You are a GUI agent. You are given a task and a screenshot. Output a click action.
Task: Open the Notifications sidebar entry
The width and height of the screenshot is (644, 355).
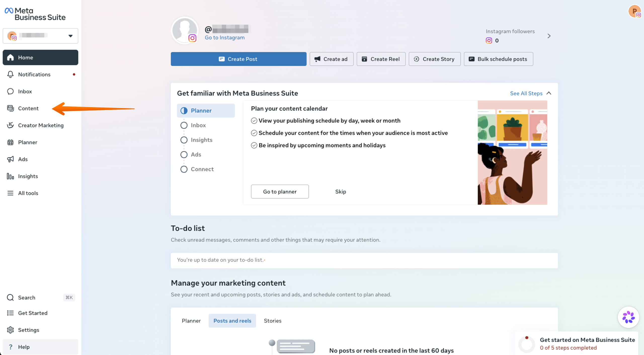click(41, 74)
